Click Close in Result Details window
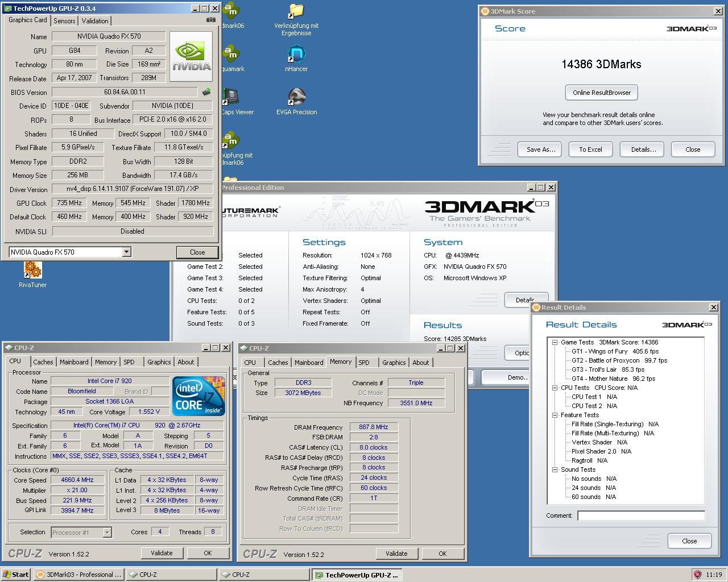This screenshot has width=728, height=582. [689, 541]
